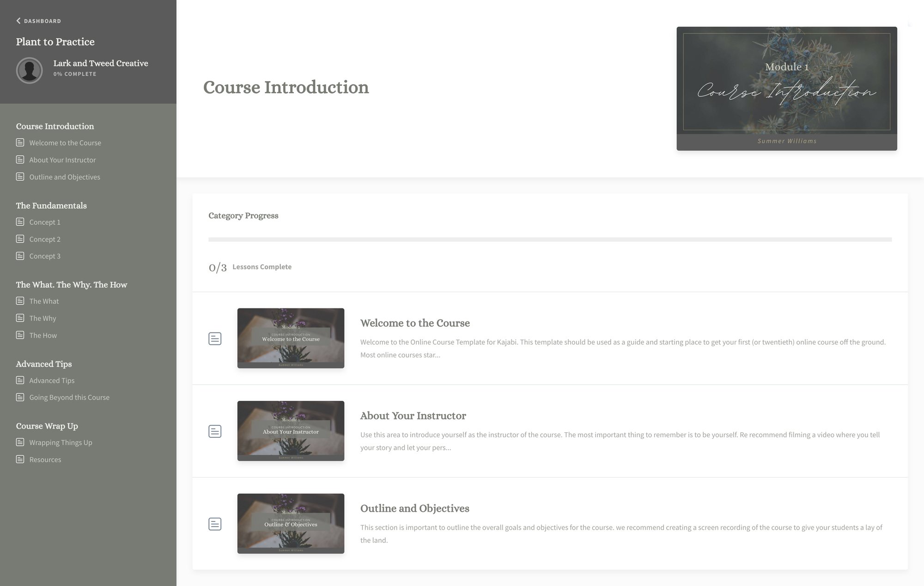Click document icon next to Resources
924x586 pixels.
point(20,459)
